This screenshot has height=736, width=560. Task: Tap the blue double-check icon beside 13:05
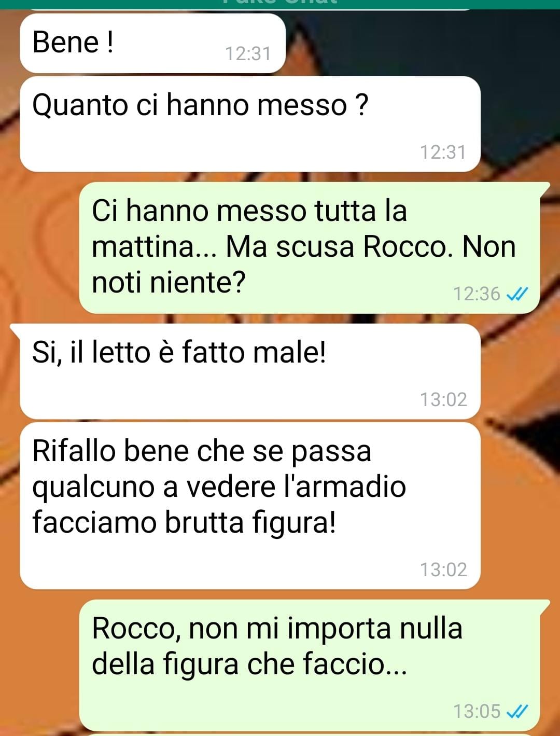(517, 711)
